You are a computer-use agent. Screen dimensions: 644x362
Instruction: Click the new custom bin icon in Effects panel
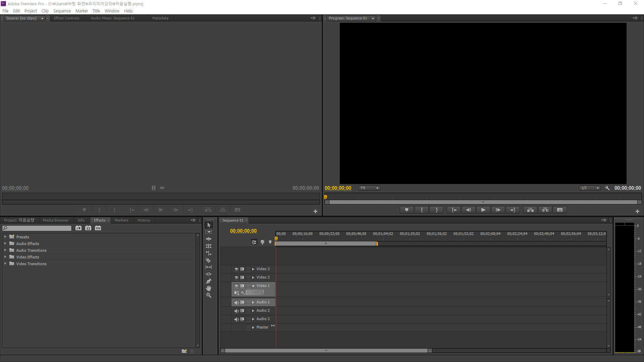coord(184,351)
